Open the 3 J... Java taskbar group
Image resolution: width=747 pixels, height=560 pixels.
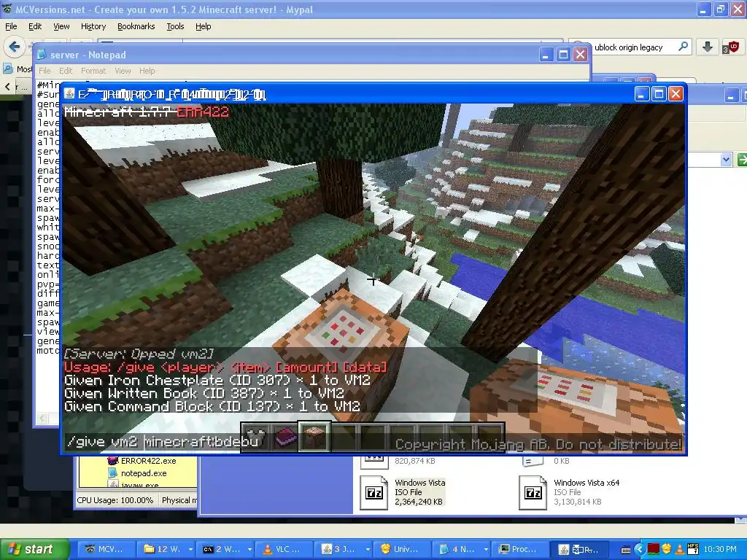point(343,549)
